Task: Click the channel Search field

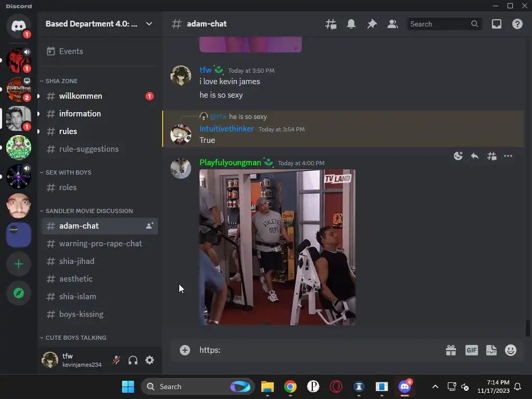Action: point(444,24)
